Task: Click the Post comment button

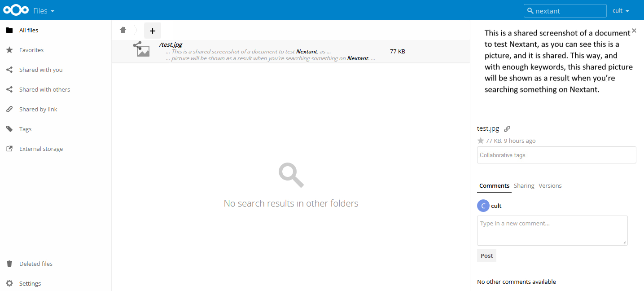Action: tap(486, 256)
